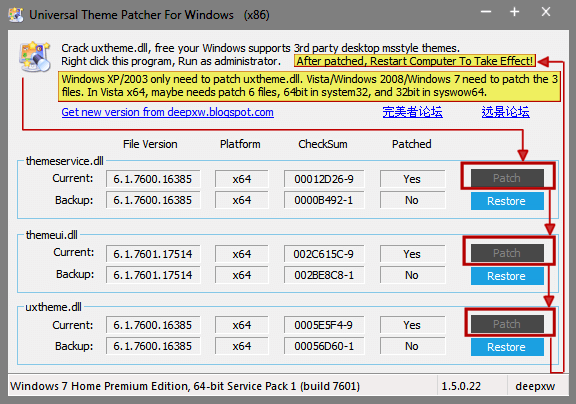The height and width of the screenshot is (404, 576).
Task: Minimize the Universal Theme Patcher window
Action: (486, 12)
